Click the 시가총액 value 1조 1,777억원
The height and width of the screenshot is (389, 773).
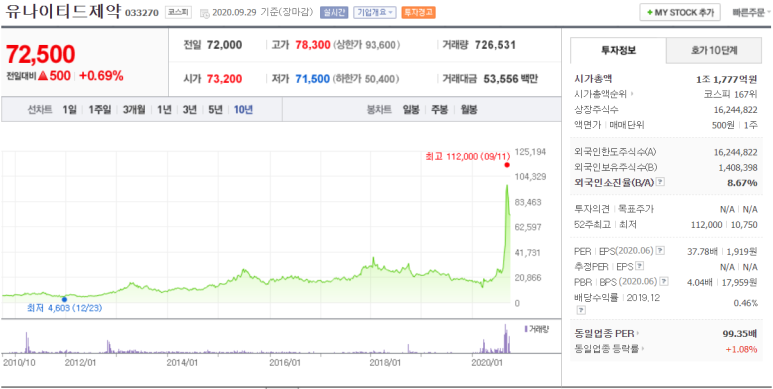[x=727, y=79]
